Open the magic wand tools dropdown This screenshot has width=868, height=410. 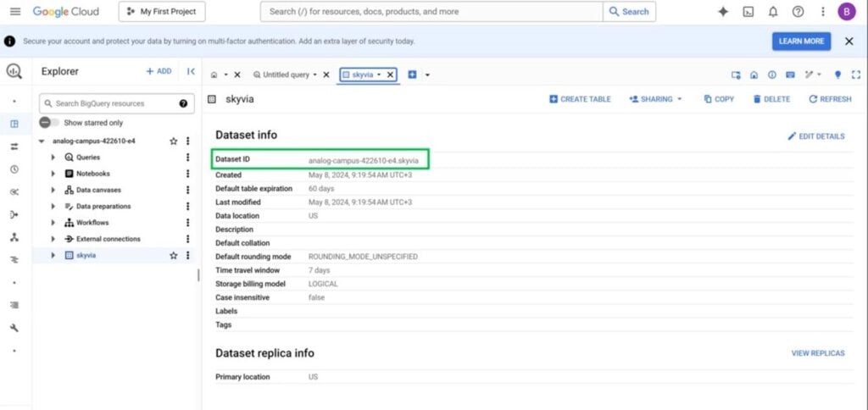point(813,75)
